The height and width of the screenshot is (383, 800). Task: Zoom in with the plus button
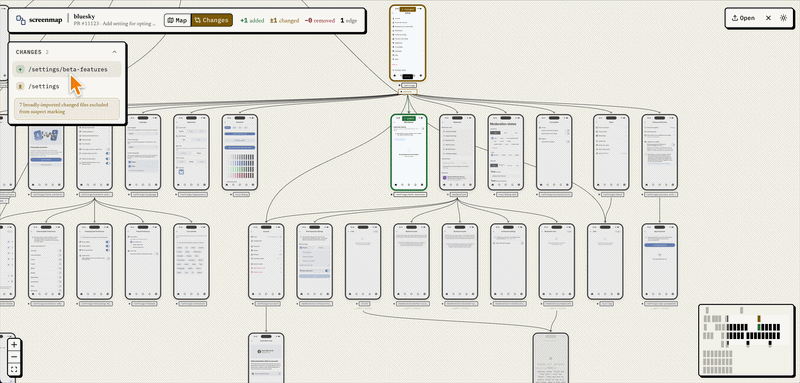[14, 345]
